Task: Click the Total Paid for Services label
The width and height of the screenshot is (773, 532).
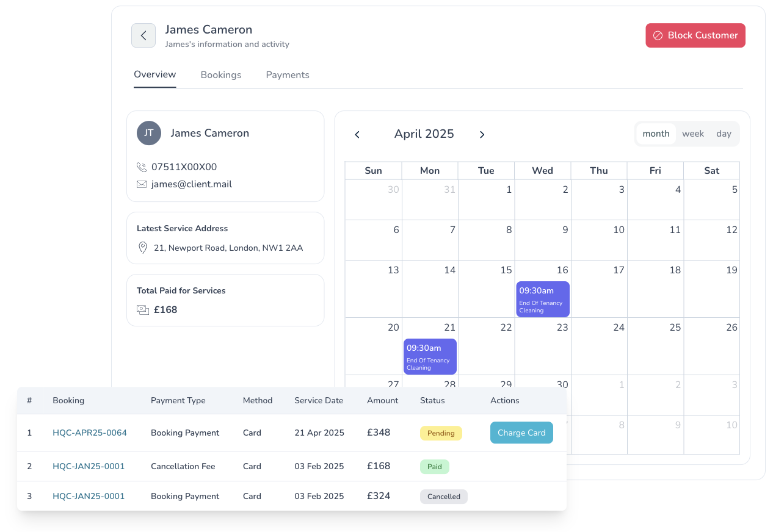Action: pyautogui.click(x=181, y=290)
